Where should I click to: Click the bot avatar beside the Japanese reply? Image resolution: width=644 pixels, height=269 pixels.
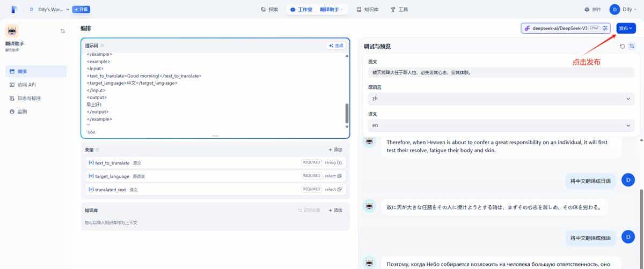[369, 207]
